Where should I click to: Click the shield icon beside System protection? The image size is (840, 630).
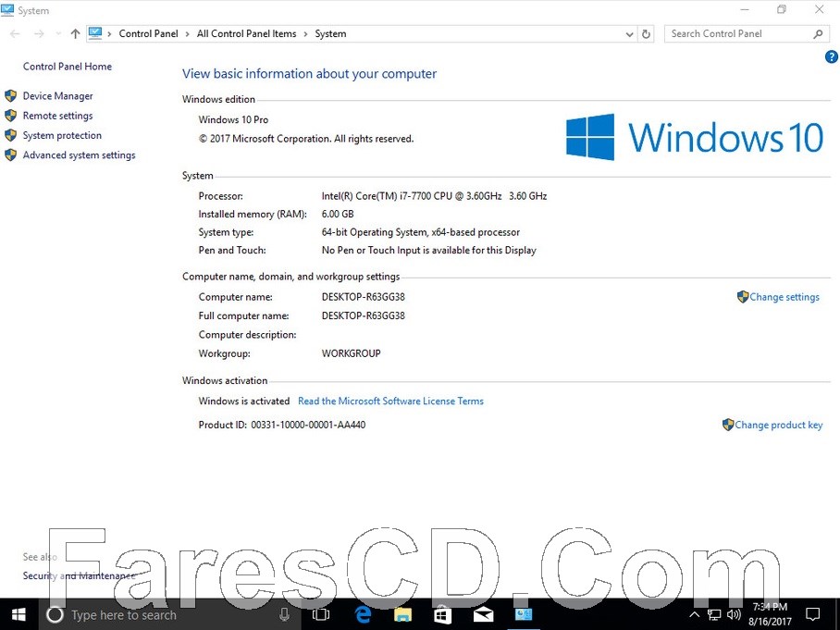pyautogui.click(x=11, y=136)
